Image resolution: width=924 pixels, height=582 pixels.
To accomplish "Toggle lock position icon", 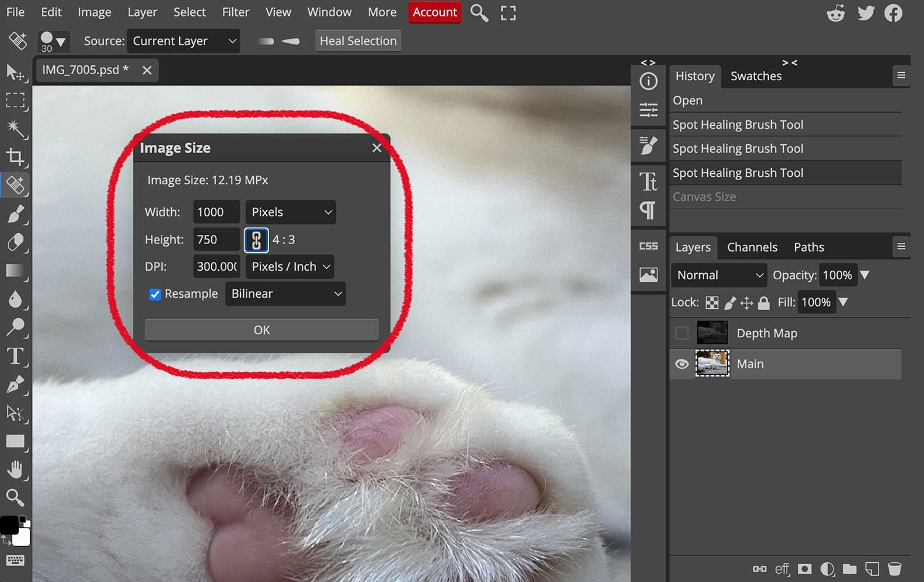I will pos(747,303).
